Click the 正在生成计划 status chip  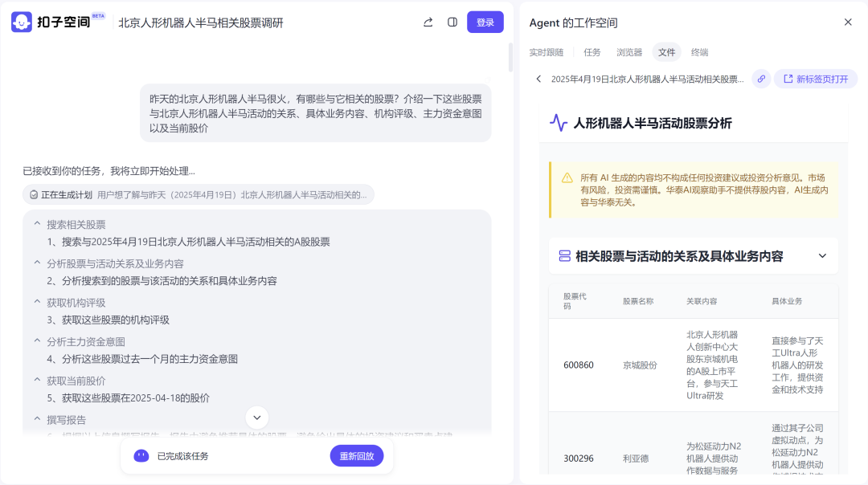pos(199,194)
